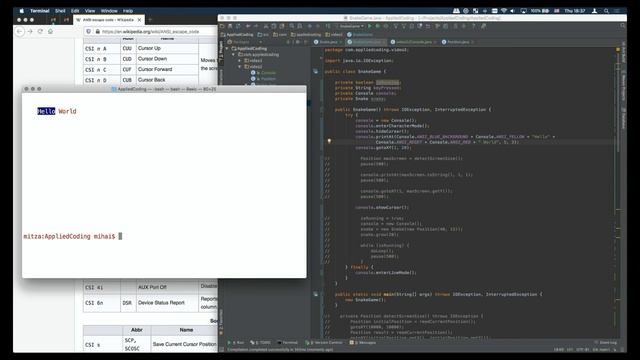Collapse the video2 package in the project tree

pyautogui.click(x=240, y=67)
